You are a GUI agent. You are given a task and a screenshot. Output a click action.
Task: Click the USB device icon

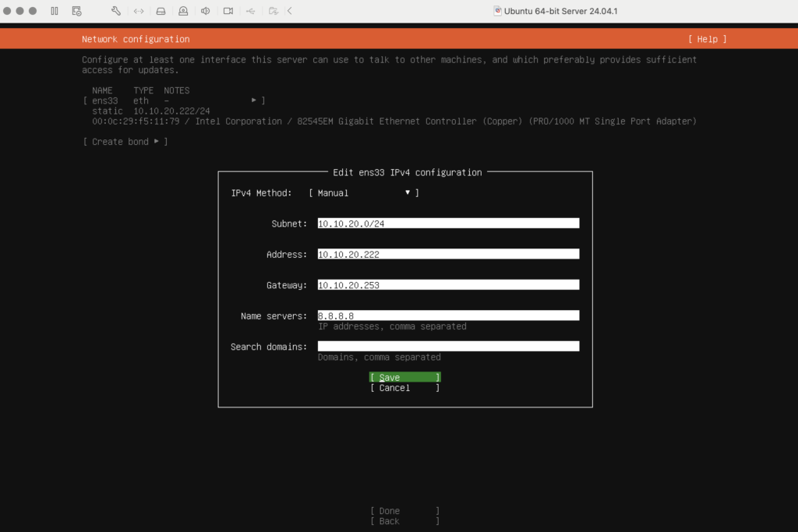(x=250, y=11)
